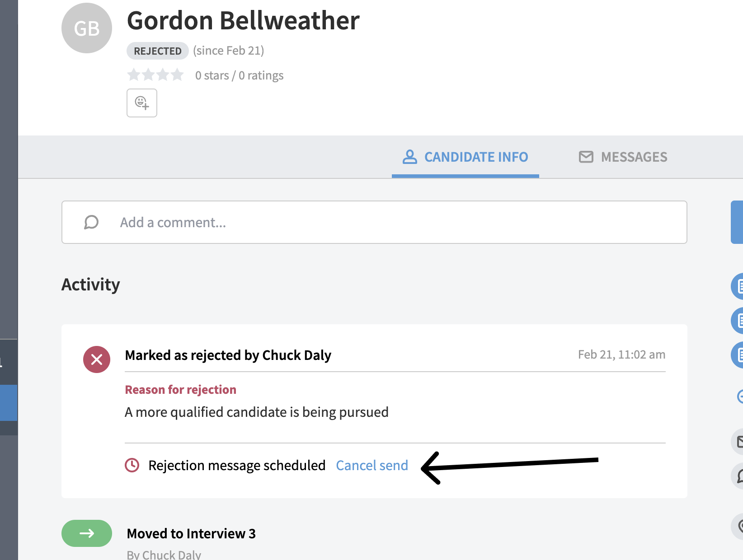Switch to the CANDIDATE INFO tab
Viewport: 743px width, 560px height.
(x=465, y=157)
